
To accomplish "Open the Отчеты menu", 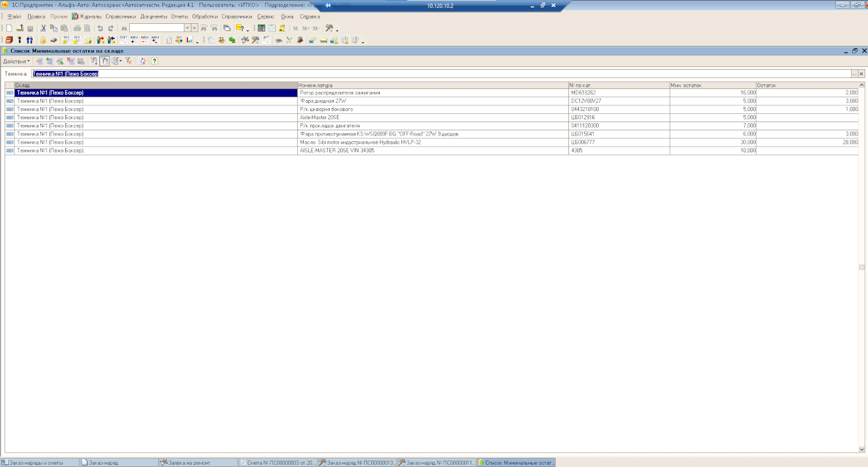I will point(180,16).
